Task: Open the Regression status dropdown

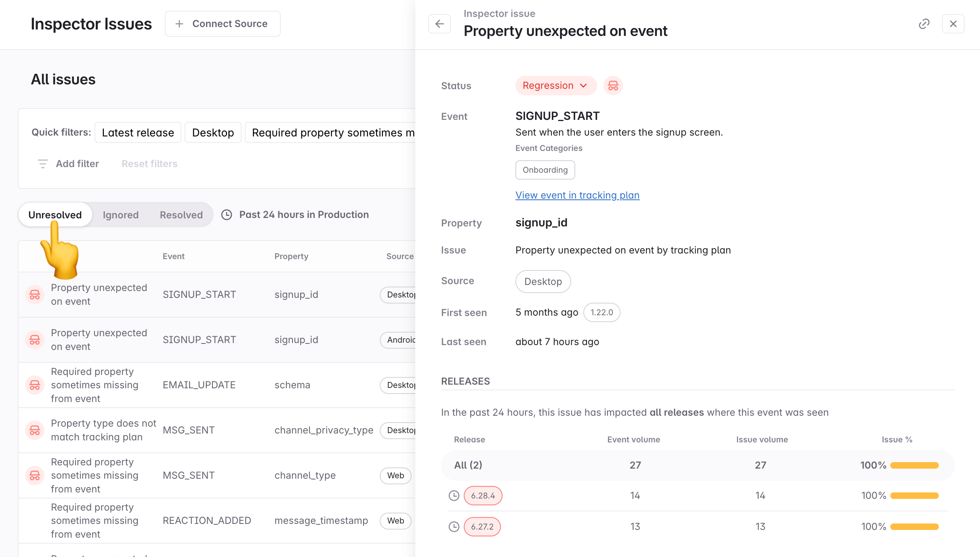Action: pos(555,86)
